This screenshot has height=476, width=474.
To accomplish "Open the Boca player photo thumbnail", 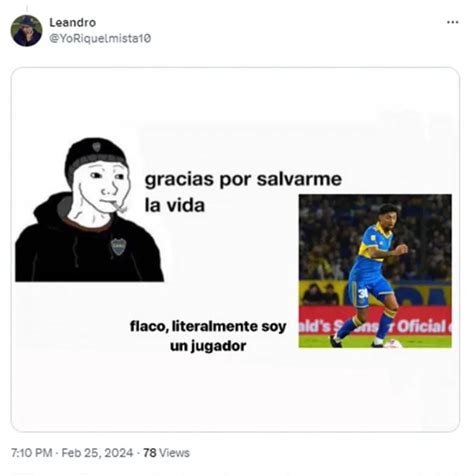I will coord(375,271).
